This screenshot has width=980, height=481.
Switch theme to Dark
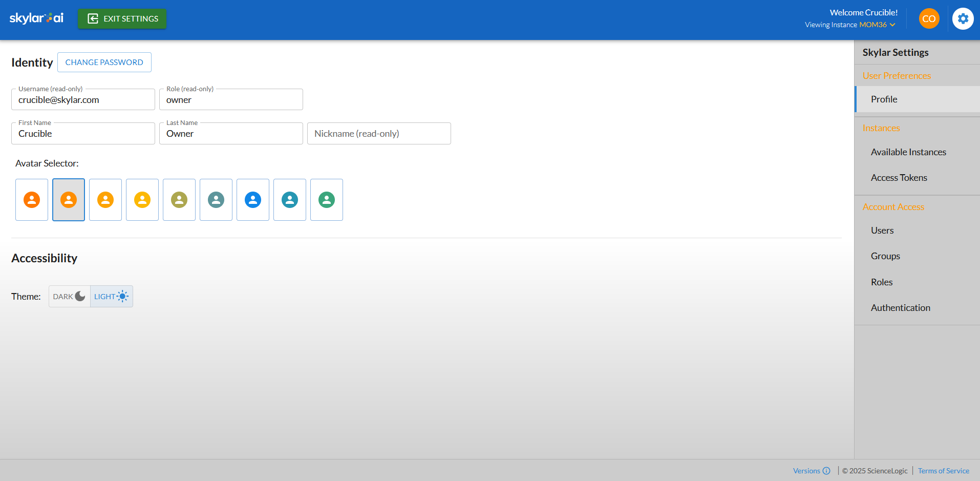[70, 297]
